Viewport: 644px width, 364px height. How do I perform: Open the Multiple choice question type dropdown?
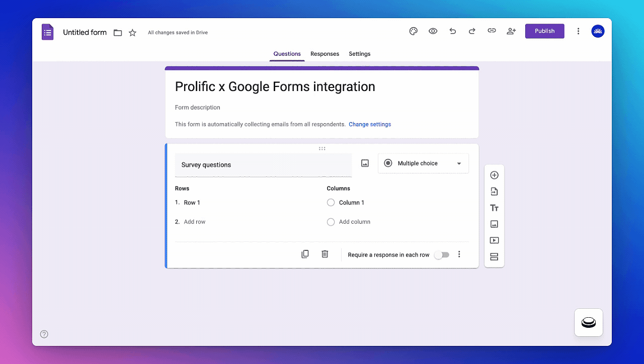(423, 163)
